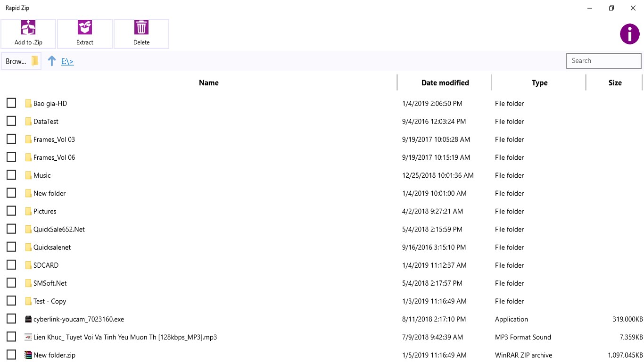644x362 pixels.
Task: Select the Frames_Vol 06 name
Action: (x=54, y=157)
